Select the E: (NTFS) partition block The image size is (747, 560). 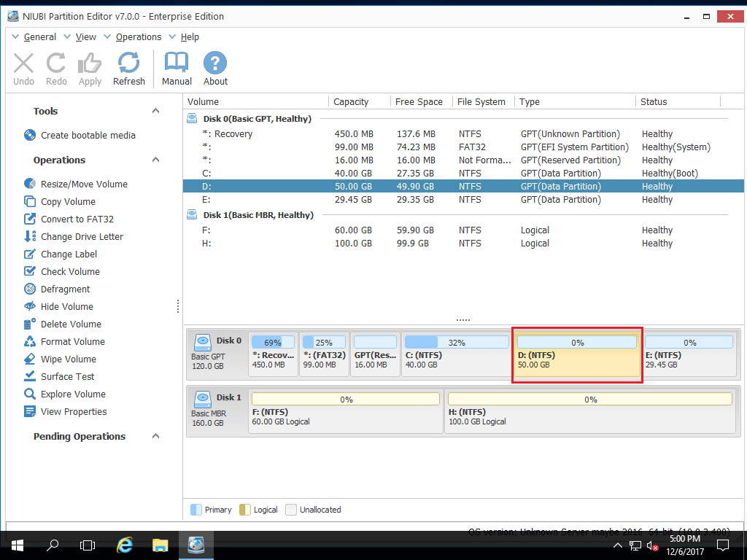pos(689,355)
